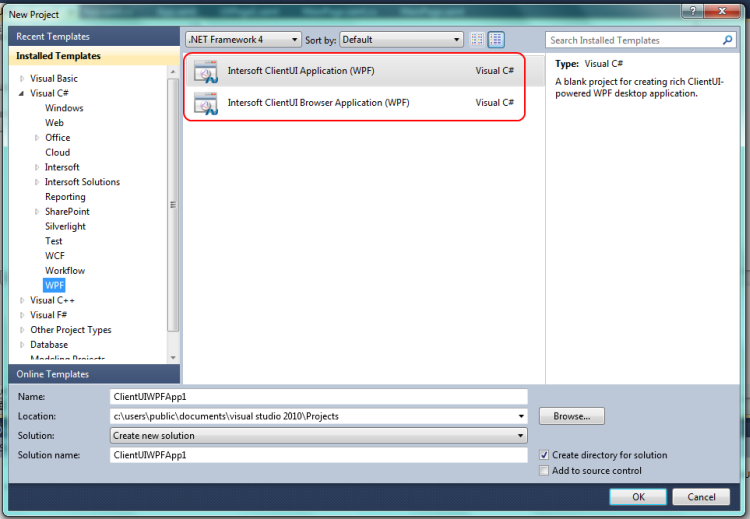Open the Online Templates section
The image size is (750, 519).
point(94,374)
